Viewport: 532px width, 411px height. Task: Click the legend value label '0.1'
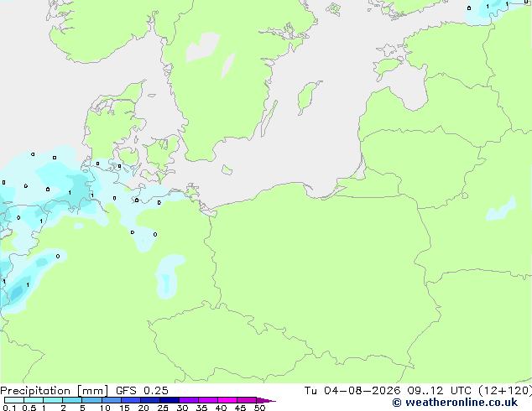[9, 408]
